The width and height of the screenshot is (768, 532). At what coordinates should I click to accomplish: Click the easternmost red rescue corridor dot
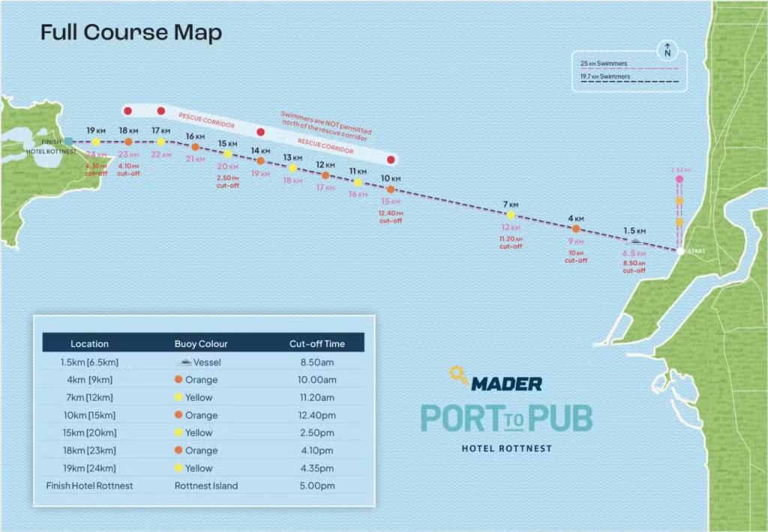click(391, 160)
